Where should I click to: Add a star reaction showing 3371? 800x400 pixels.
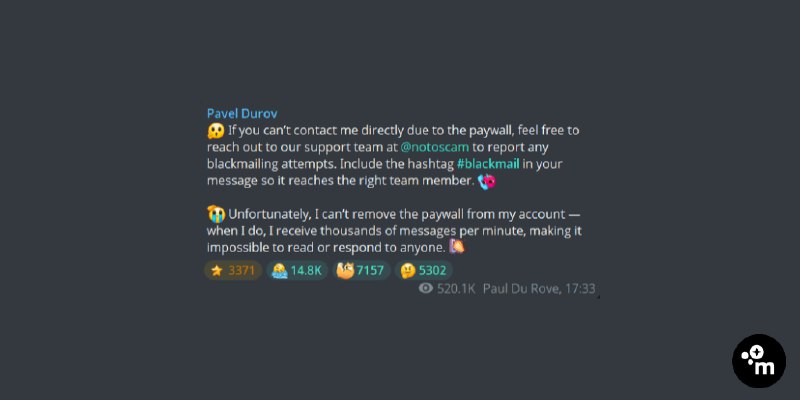233,270
